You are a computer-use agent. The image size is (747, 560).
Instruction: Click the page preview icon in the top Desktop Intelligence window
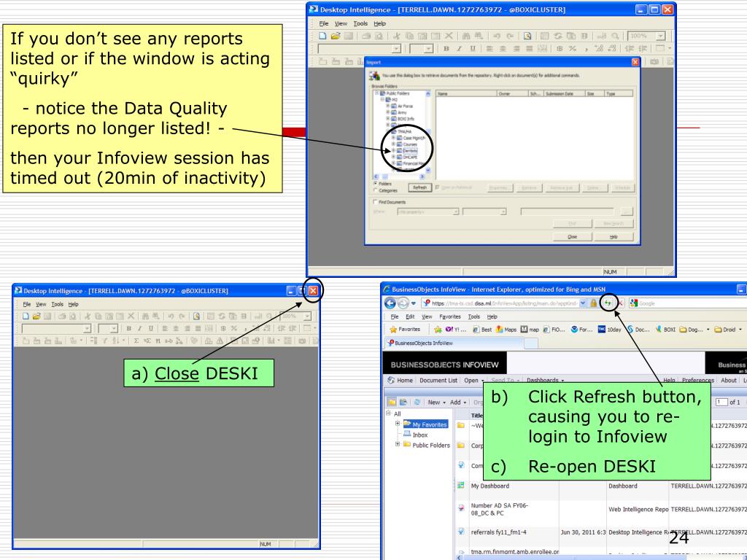[527, 36]
